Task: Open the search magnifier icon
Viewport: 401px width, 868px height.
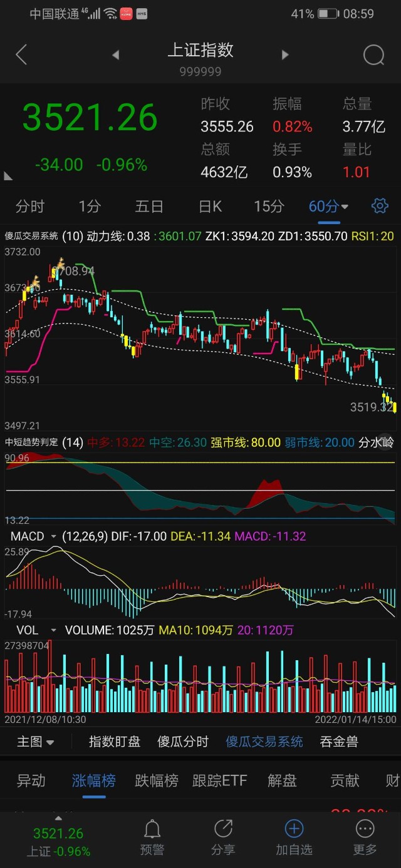Action: [373, 55]
